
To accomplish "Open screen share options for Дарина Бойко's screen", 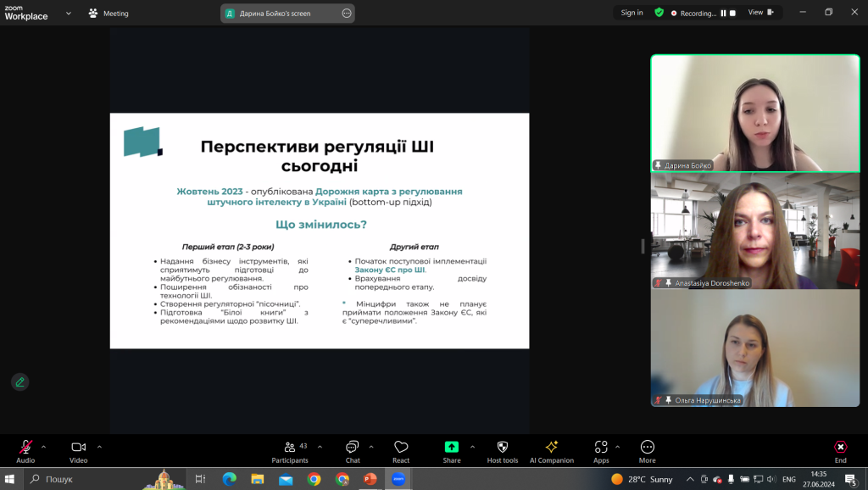I will click(347, 14).
